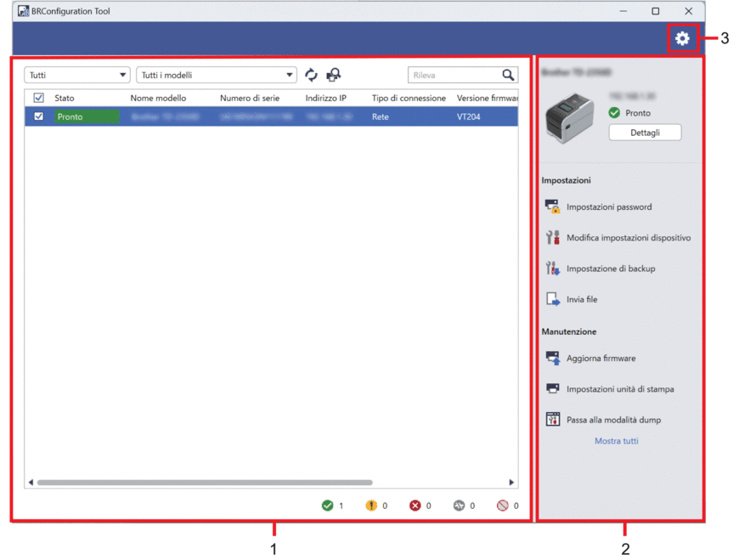Open Impostazioni unità di stampa
This screenshot has height=560, width=739.
click(x=620, y=389)
